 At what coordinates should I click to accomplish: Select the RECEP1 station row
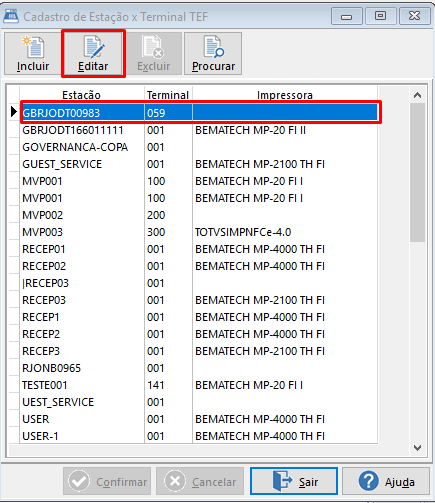pos(199,317)
